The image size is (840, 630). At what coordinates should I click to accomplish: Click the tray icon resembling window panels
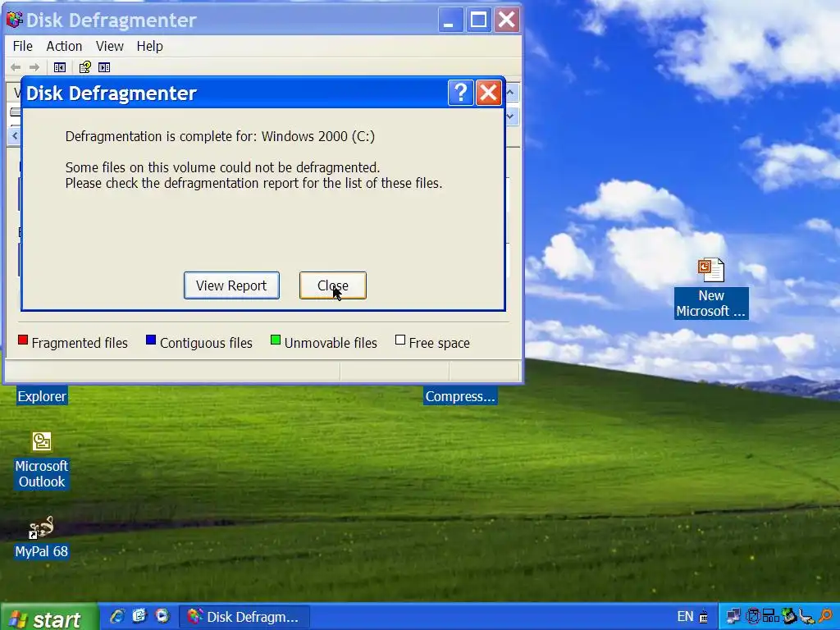click(771, 617)
